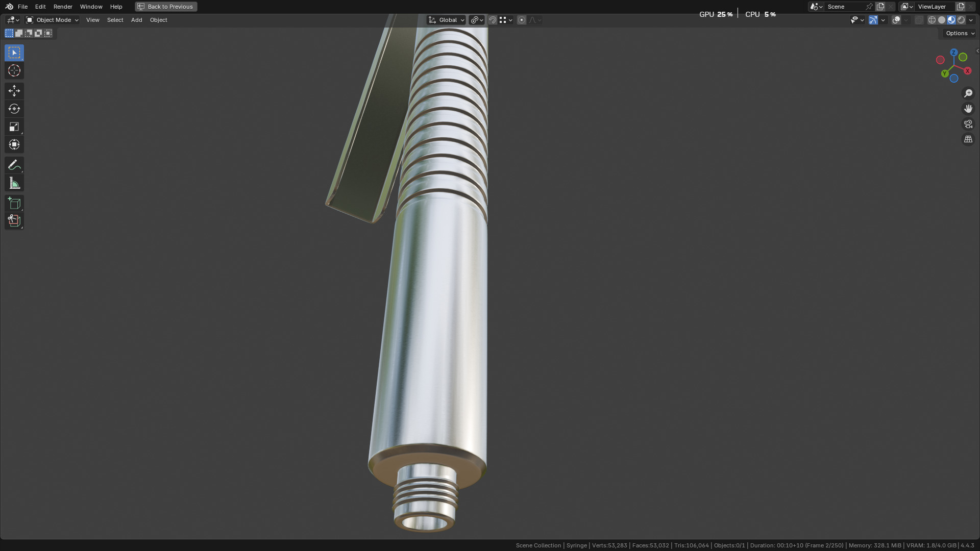The image size is (980, 551).
Task: Open the Object Mode dropdown
Action: click(x=52, y=20)
